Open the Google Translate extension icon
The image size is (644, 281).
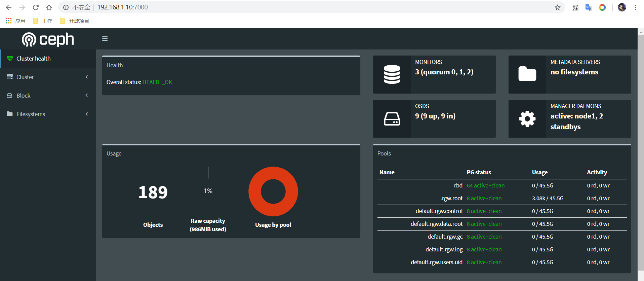[x=589, y=7]
